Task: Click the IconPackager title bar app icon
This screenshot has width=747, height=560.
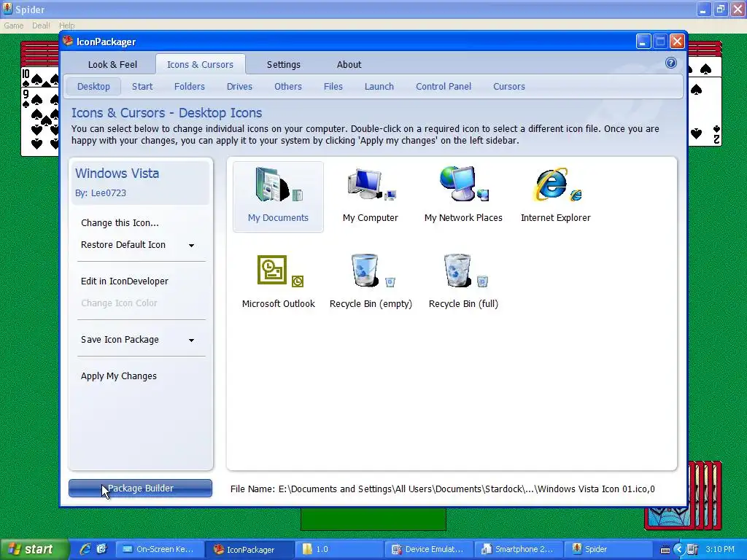Action: pyautogui.click(x=68, y=42)
